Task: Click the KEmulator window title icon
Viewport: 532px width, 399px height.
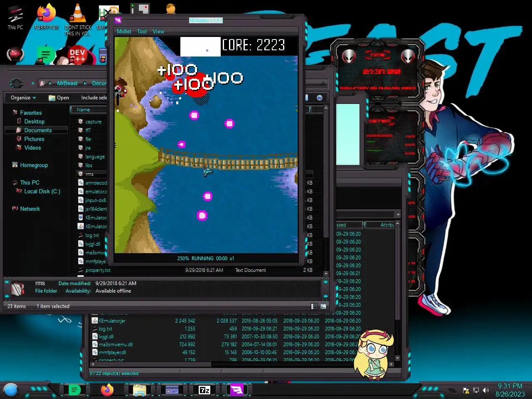Action: pyautogui.click(x=118, y=20)
